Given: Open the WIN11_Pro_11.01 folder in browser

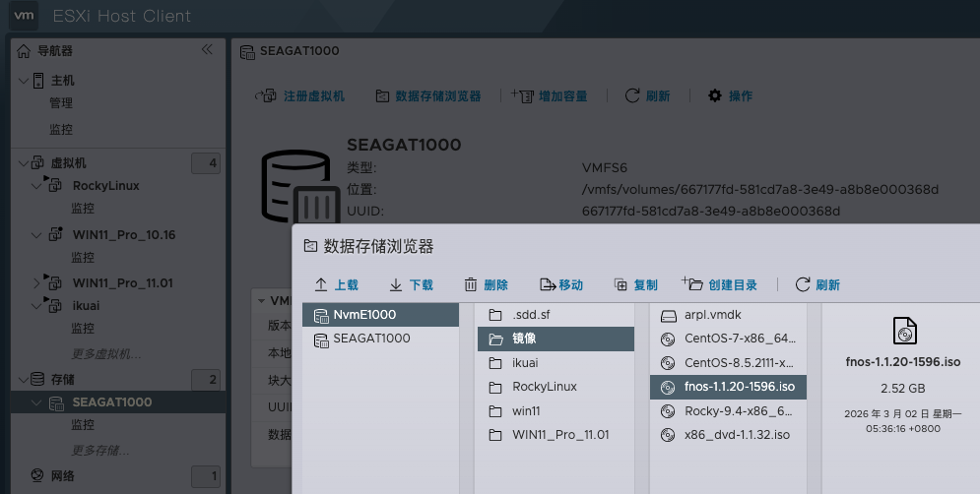Looking at the screenshot, I should click(x=555, y=435).
